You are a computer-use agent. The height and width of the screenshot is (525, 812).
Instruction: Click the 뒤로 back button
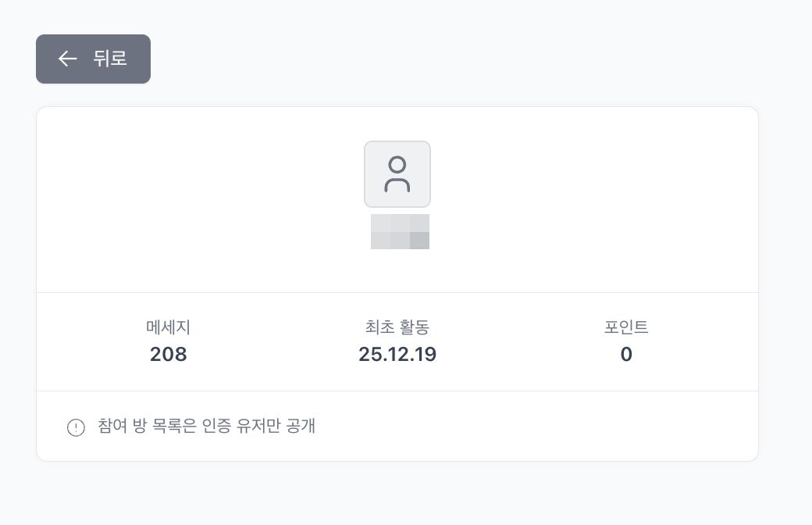[x=93, y=59]
